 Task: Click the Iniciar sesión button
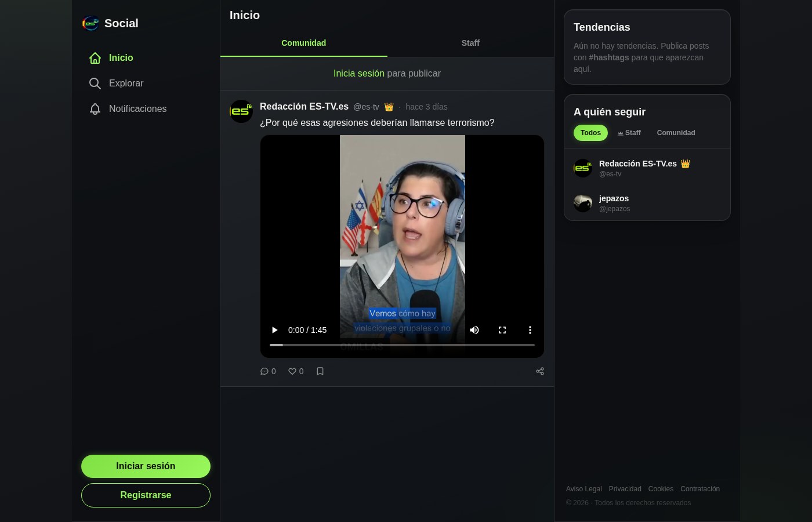coord(146,466)
